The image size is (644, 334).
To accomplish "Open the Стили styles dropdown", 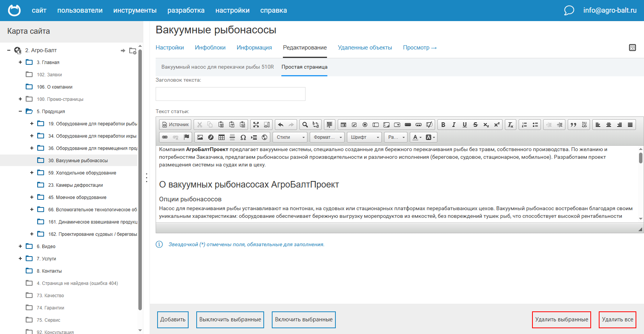I will pos(291,137).
